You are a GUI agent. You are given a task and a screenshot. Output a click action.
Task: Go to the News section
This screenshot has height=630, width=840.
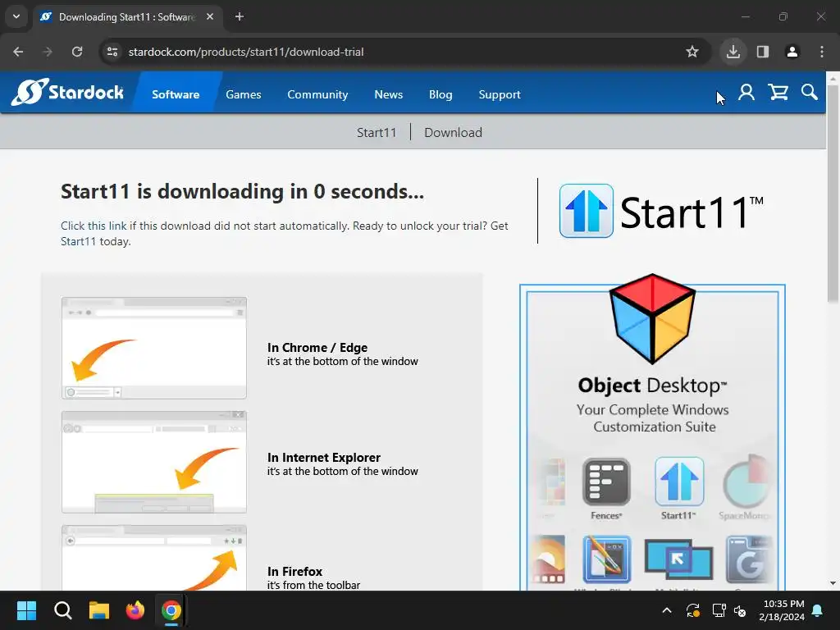pos(388,94)
